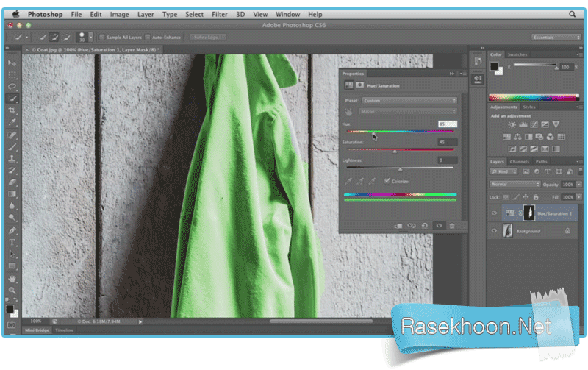Open the Essentials workspace dropdown
The image size is (588, 370).
tap(556, 38)
